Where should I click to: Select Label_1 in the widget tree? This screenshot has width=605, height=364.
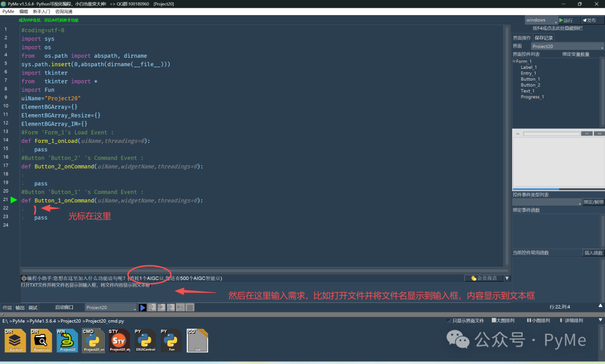tap(529, 67)
